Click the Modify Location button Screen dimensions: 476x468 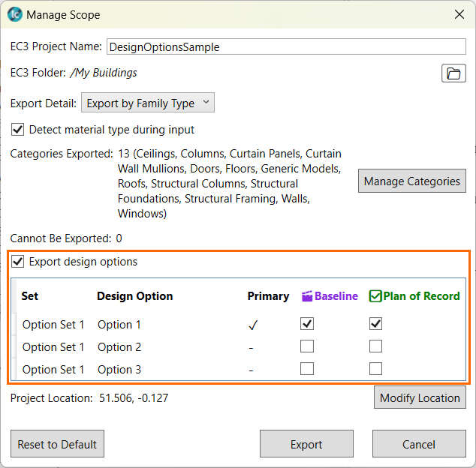420,397
